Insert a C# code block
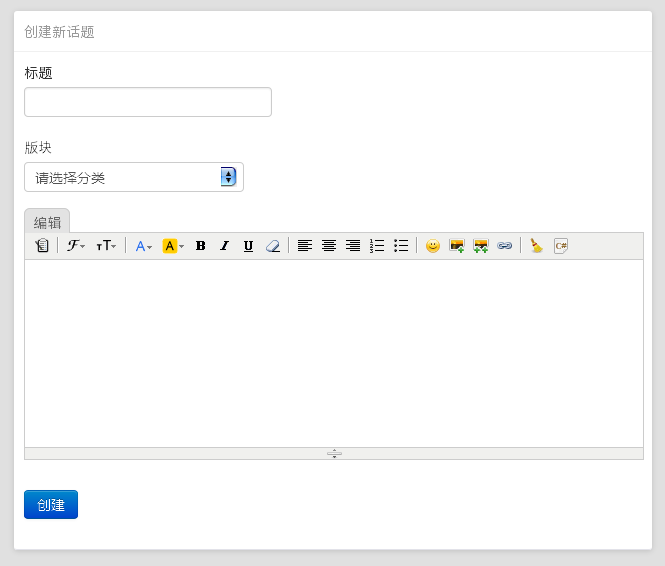 coord(561,246)
